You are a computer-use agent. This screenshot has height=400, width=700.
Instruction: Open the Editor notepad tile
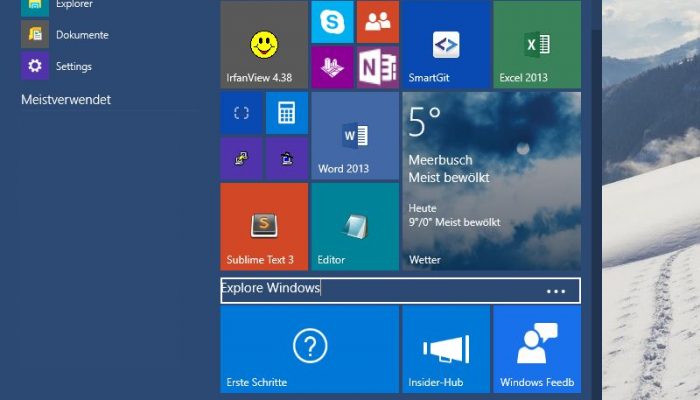coord(355,226)
